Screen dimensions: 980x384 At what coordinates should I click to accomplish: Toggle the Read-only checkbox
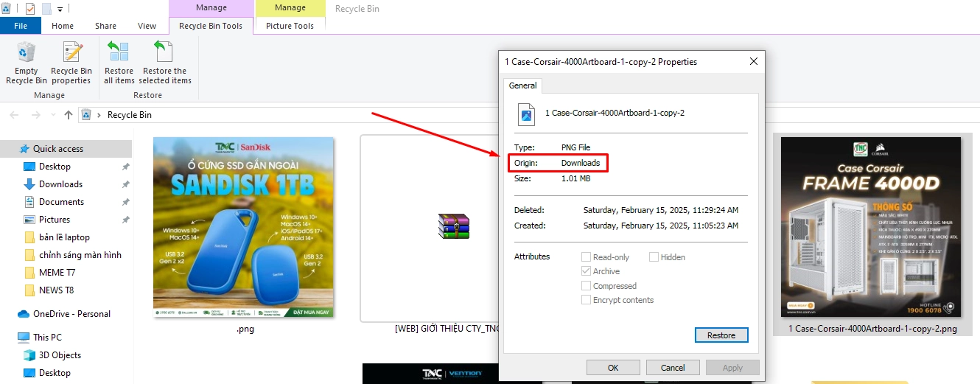tap(586, 257)
